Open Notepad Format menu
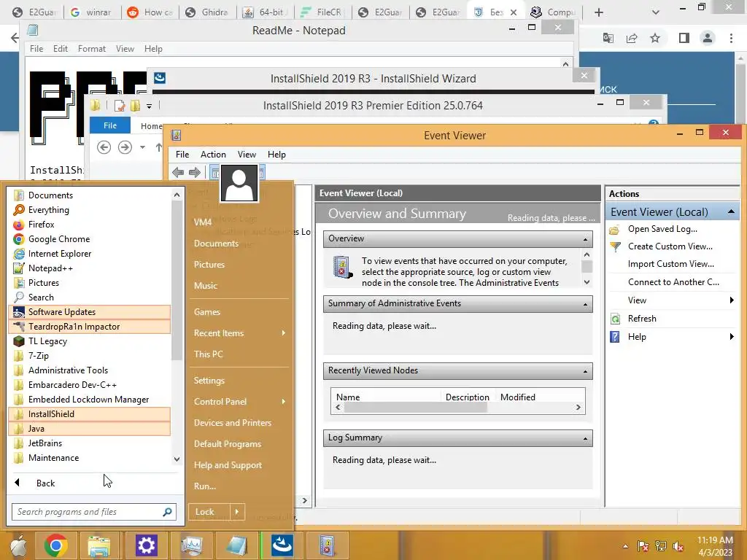The image size is (747, 560). pyautogui.click(x=91, y=49)
